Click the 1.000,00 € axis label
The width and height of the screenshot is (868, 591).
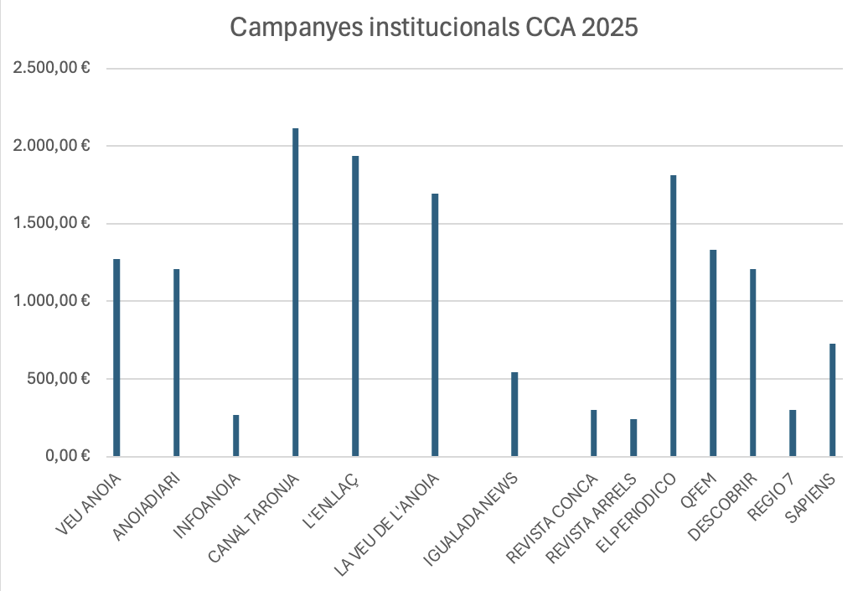click(x=51, y=301)
